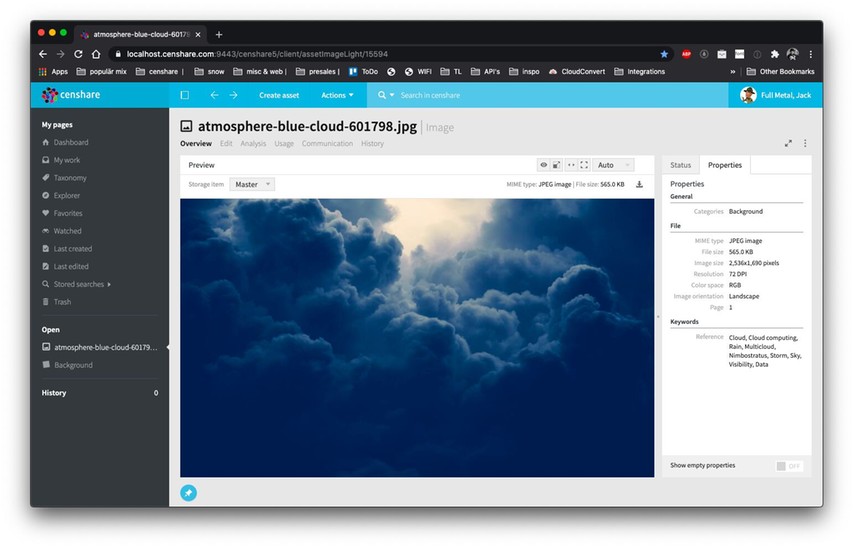This screenshot has height=548, width=854.
Task: Click the blue pin icon below preview
Action: pyautogui.click(x=188, y=492)
